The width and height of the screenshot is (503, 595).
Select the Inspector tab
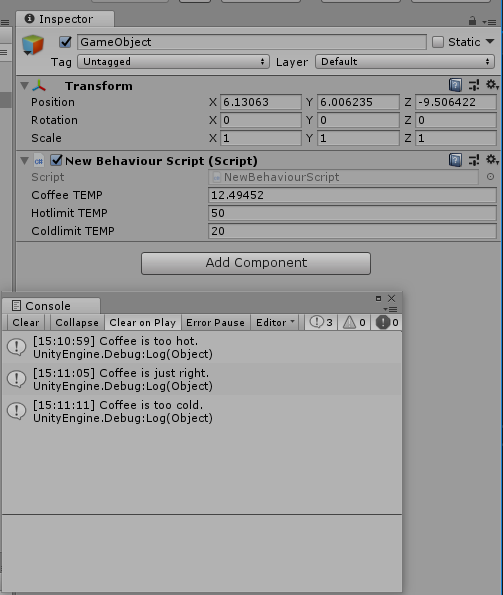click(x=65, y=19)
